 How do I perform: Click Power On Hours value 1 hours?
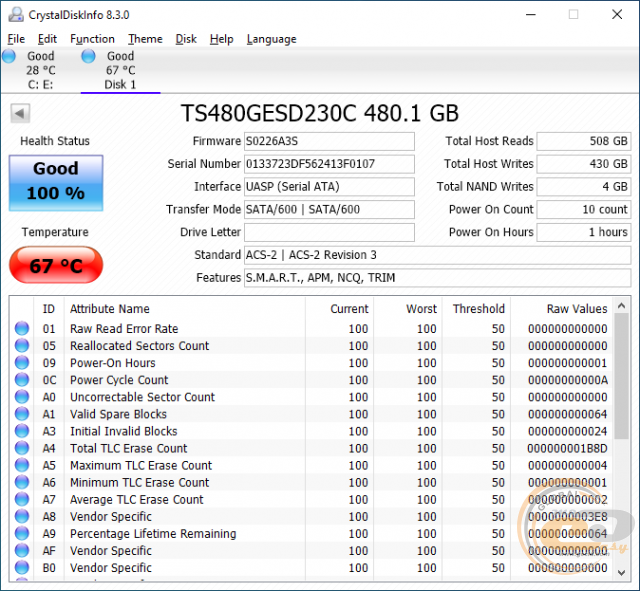click(x=584, y=232)
